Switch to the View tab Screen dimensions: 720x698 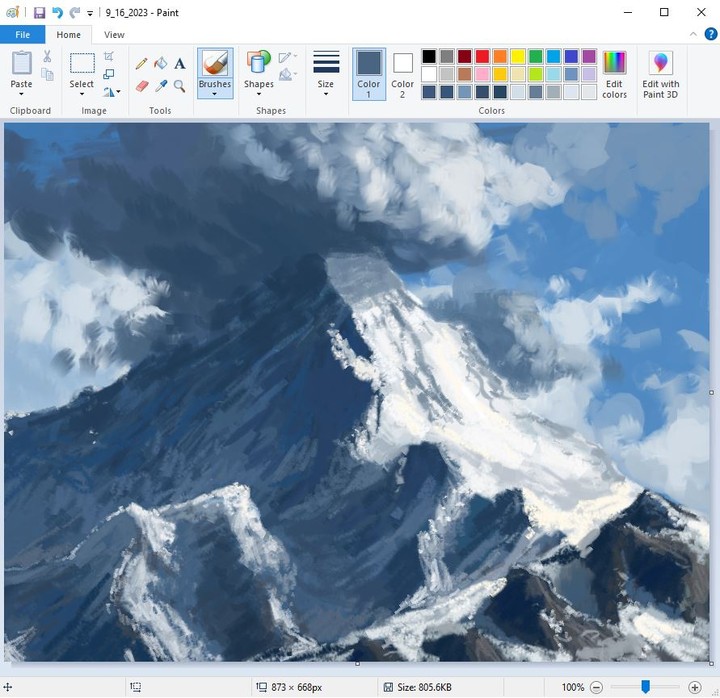(x=114, y=35)
